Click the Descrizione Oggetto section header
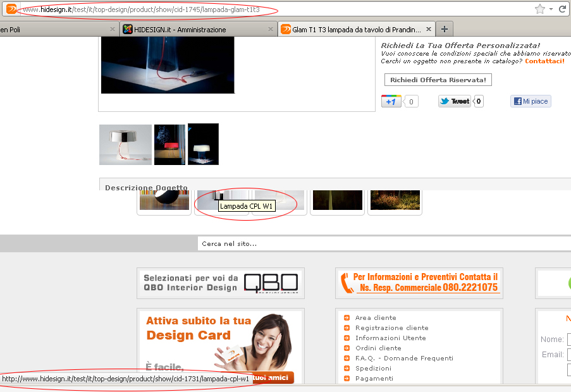The image size is (571, 392). [x=146, y=187]
